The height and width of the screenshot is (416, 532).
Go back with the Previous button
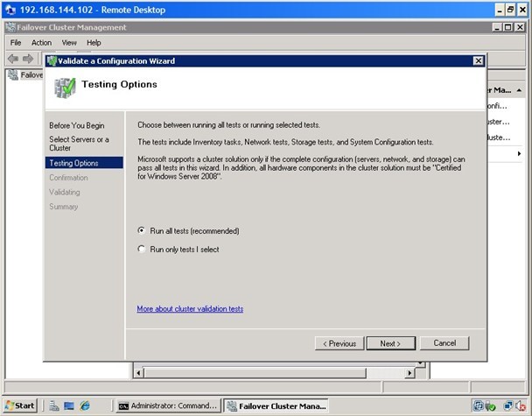[339, 343]
